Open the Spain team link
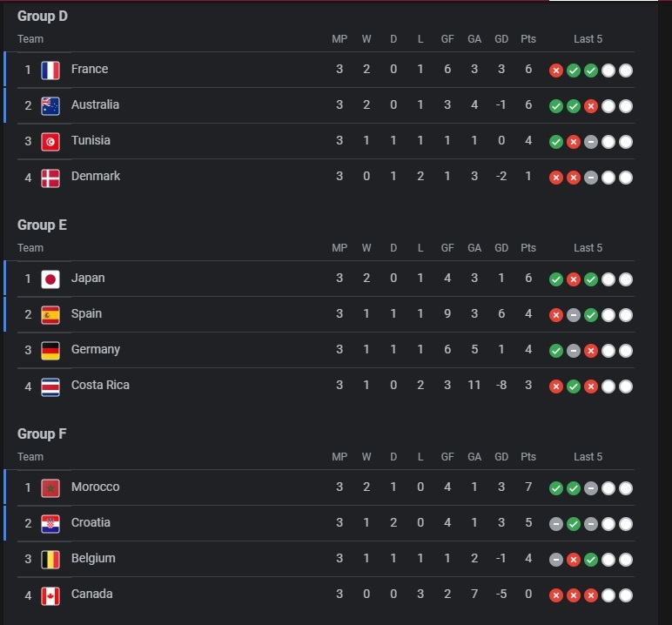This screenshot has width=672, height=625. [86, 313]
